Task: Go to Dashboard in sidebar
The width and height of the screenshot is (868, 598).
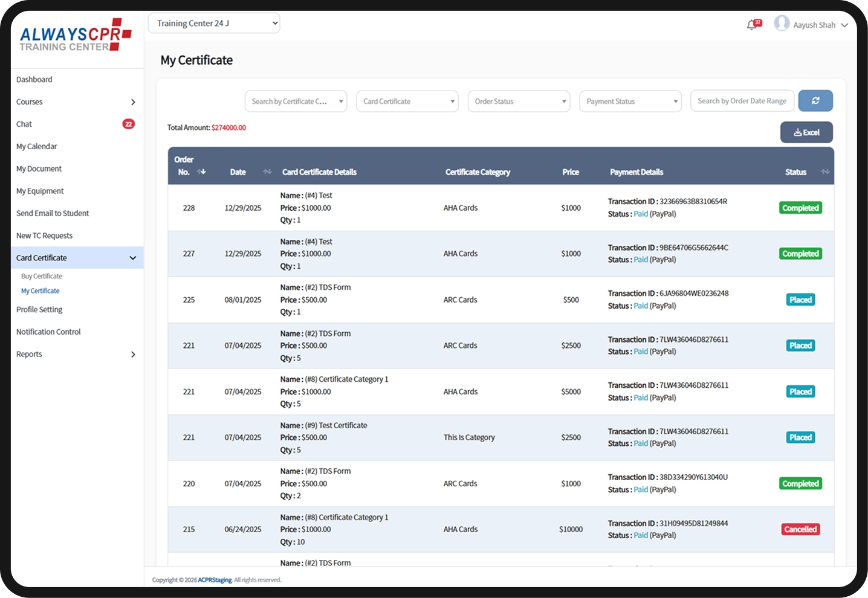Action: 34,80
